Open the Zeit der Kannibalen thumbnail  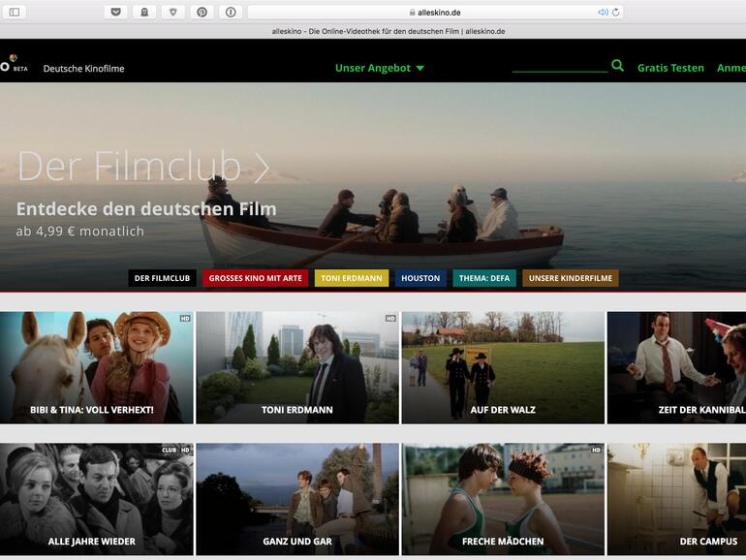676,367
